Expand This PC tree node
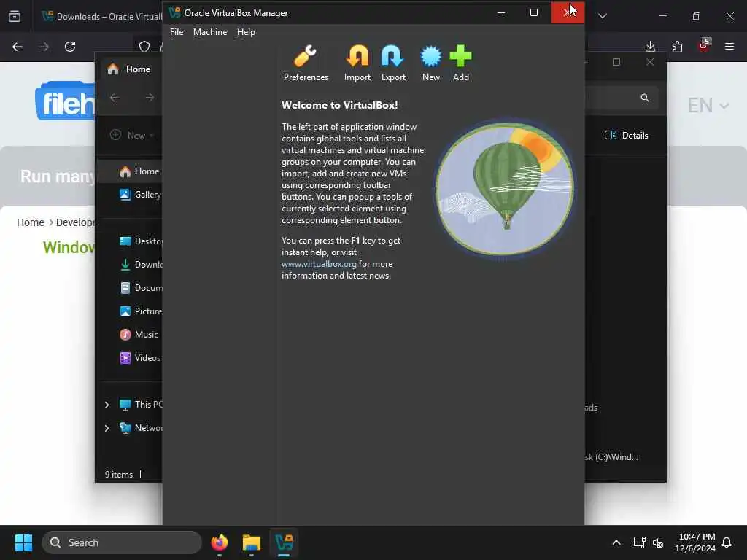This screenshot has width=747, height=560. pyautogui.click(x=107, y=405)
